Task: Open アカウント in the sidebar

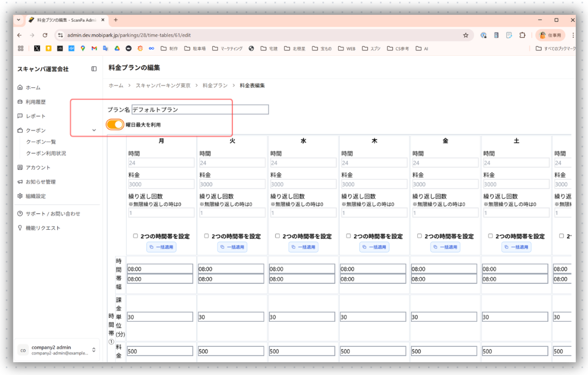Action: (x=38, y=168)
